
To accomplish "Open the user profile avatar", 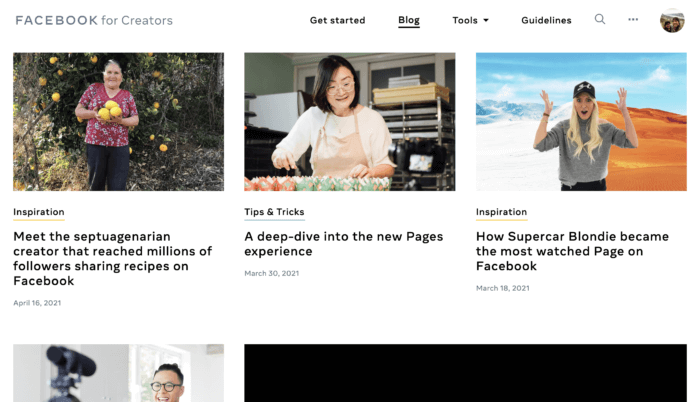I will [x=672, y=21].
